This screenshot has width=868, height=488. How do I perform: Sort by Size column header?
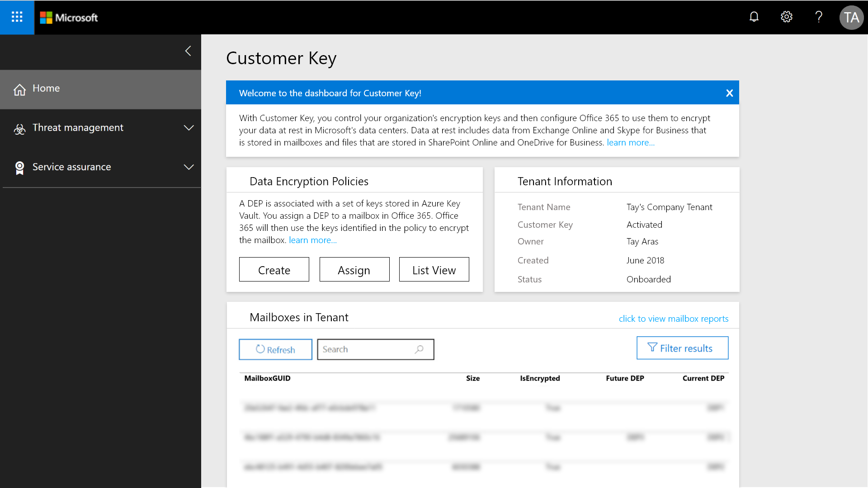click(473, 378)
